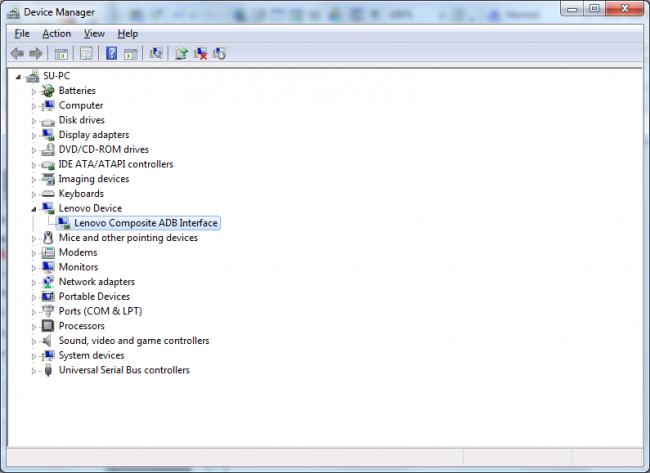Click the Portable Devices icon
This screenshot has height=473, width=650.
[x=48, y=296]
